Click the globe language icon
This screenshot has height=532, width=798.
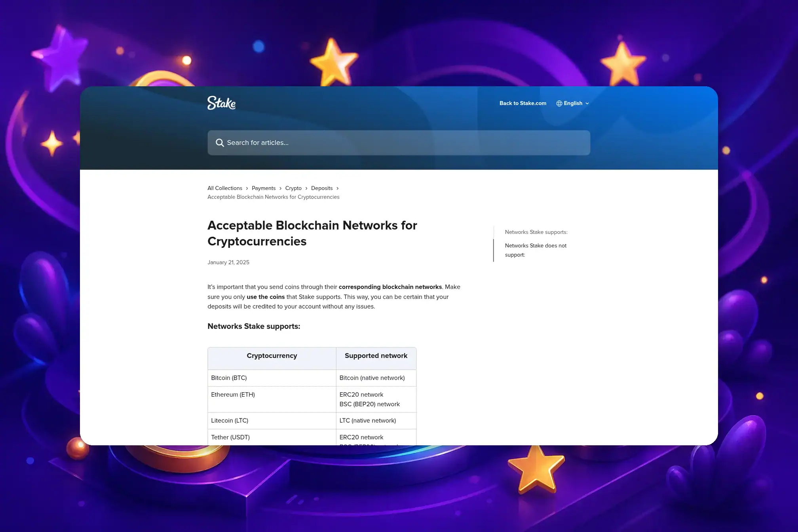tap(559, 103)
